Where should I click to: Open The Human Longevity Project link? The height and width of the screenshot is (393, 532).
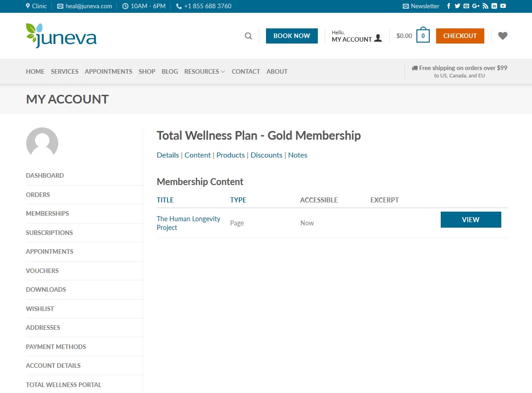(x=188, y=223)
